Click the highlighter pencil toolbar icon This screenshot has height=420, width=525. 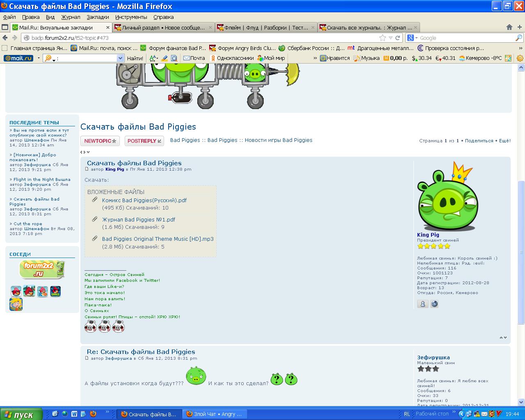164,58
